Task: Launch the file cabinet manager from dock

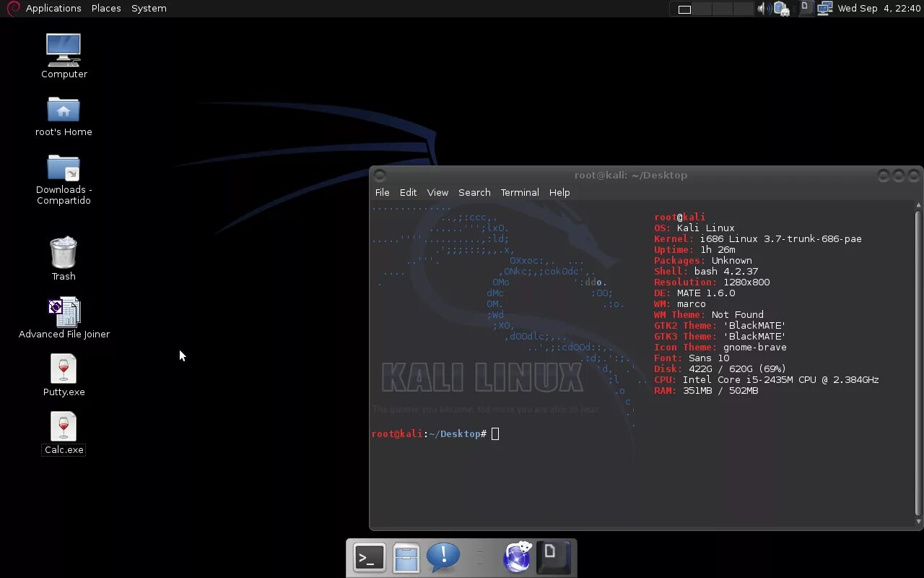Action: pyautogui.click(x=406, y=558)
